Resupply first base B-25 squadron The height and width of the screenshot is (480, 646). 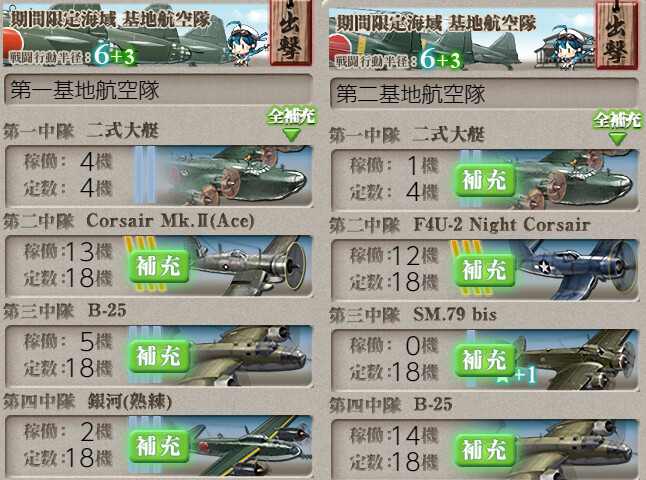pos(159,356)
